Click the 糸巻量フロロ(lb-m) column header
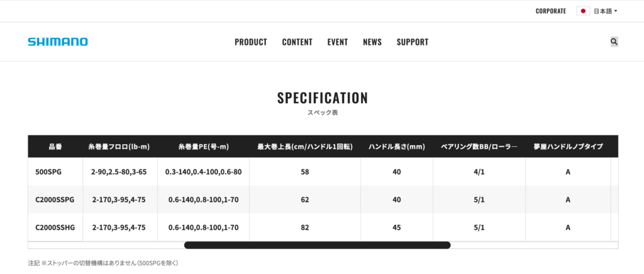 point(119,147)
